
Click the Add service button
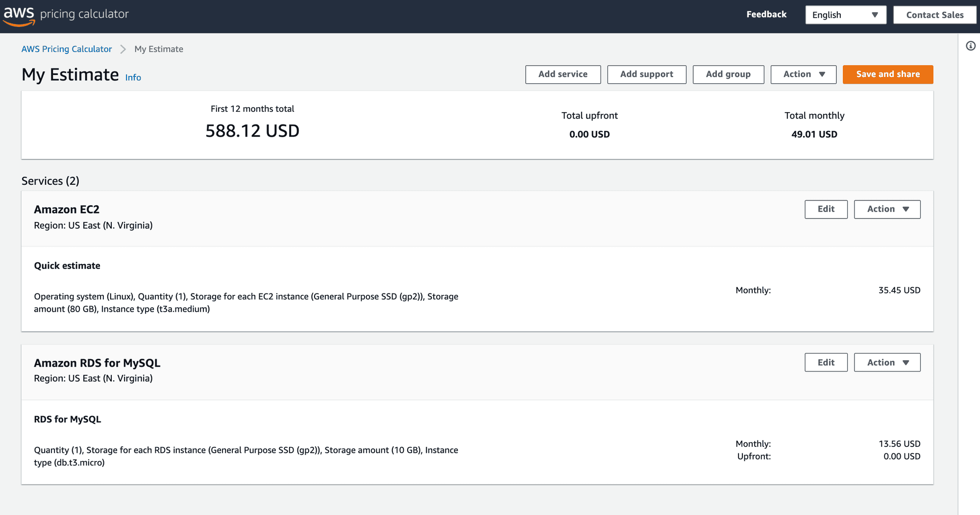tap(563, 74)
